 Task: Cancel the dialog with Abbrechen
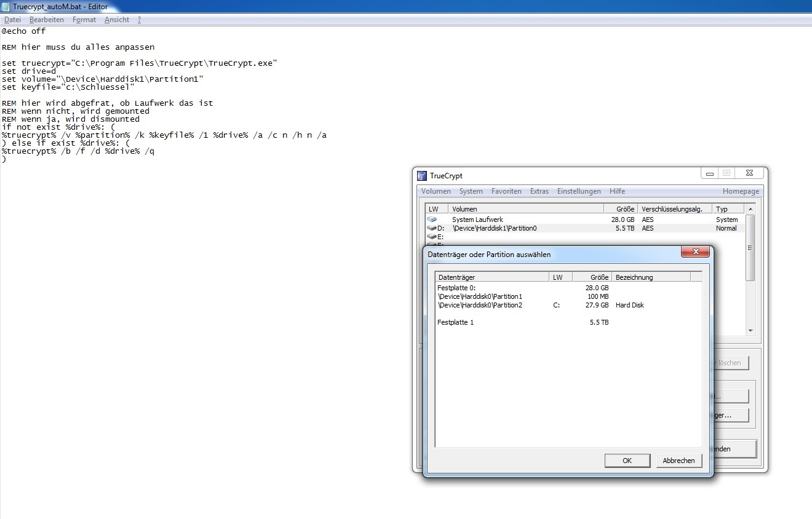(679, 461)
